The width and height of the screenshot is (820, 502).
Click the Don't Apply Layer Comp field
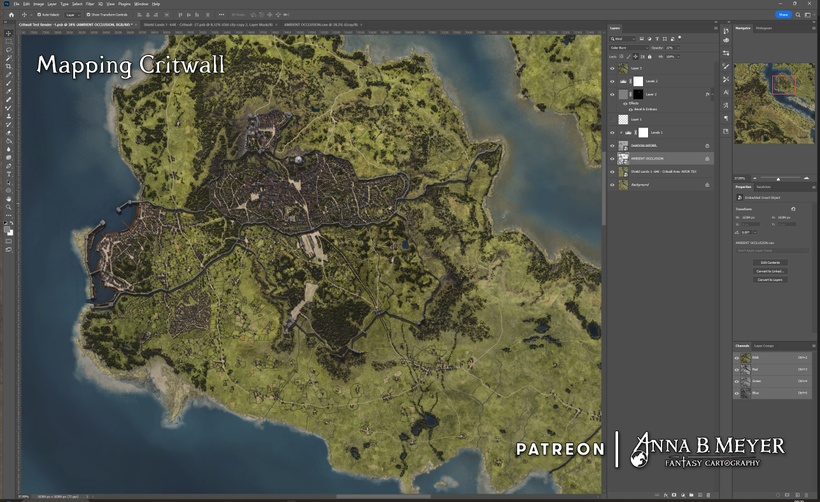(x=772, y=250)
